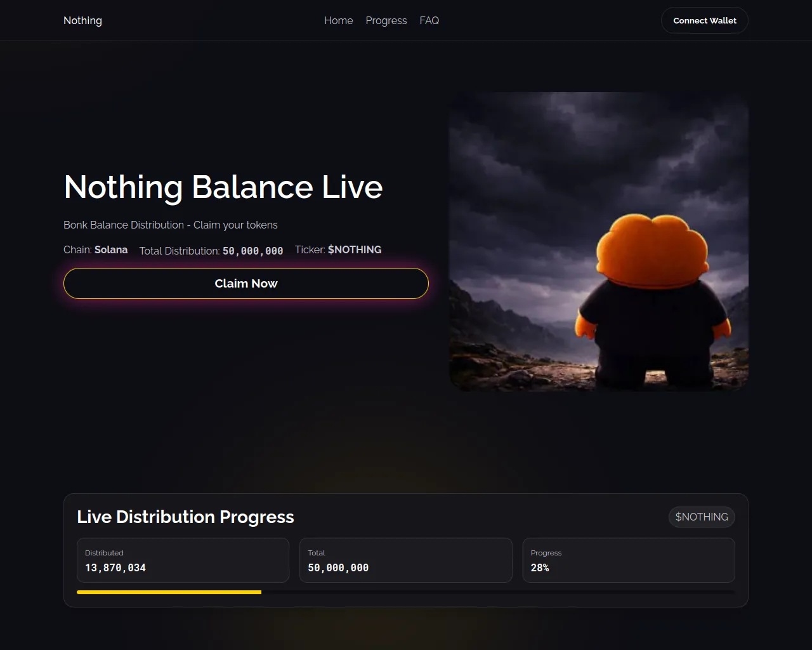Select the Progress 28% card

pyautogui.click(x=629, y=560)
